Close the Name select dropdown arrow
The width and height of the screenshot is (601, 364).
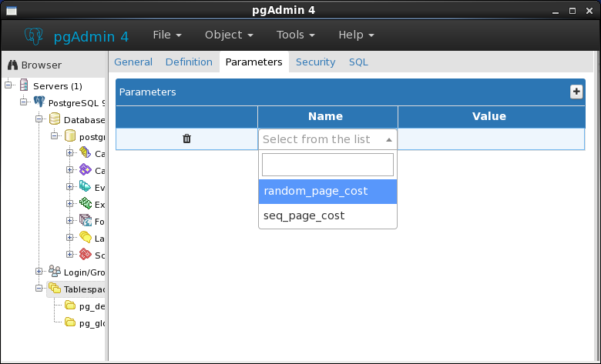tap(388, 140)
